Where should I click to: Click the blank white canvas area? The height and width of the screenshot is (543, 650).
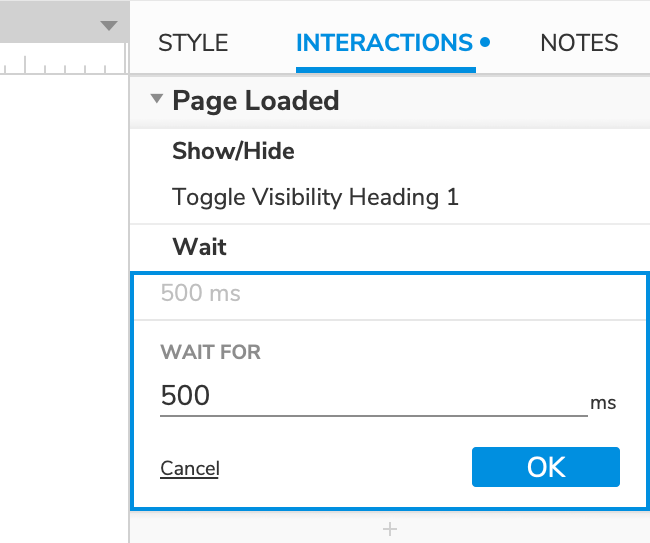(x=60, y=300)
